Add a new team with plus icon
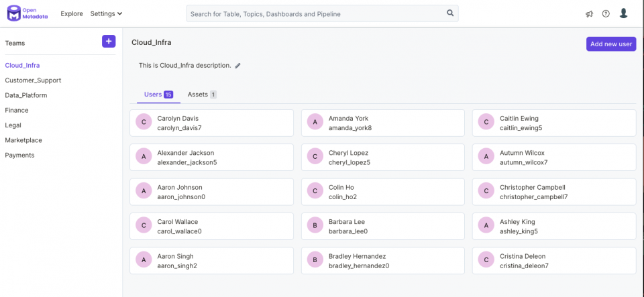 tap(109, 41)
